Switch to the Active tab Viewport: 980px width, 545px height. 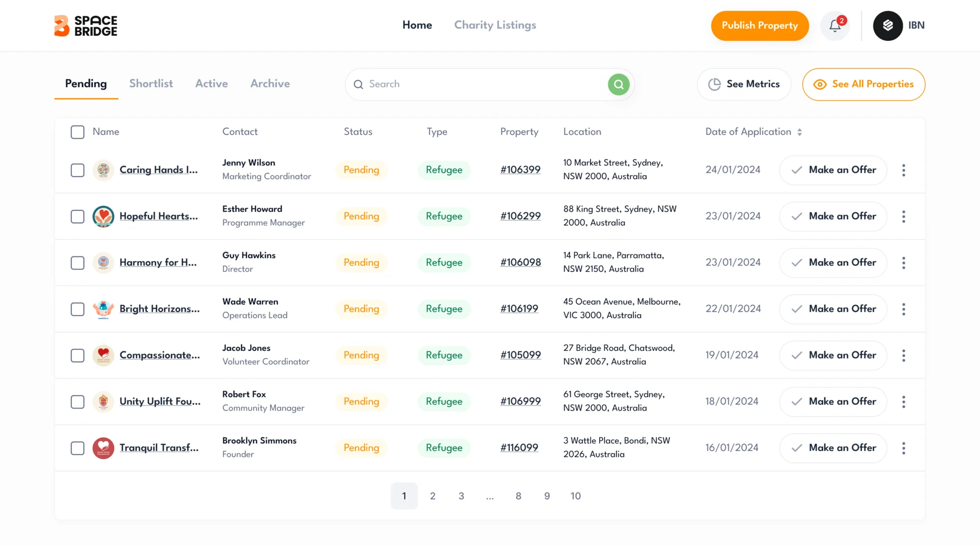211,84
